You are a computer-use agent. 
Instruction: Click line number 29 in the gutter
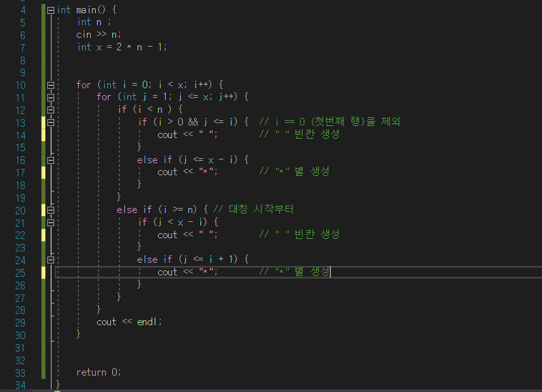[x=20, y=323]
